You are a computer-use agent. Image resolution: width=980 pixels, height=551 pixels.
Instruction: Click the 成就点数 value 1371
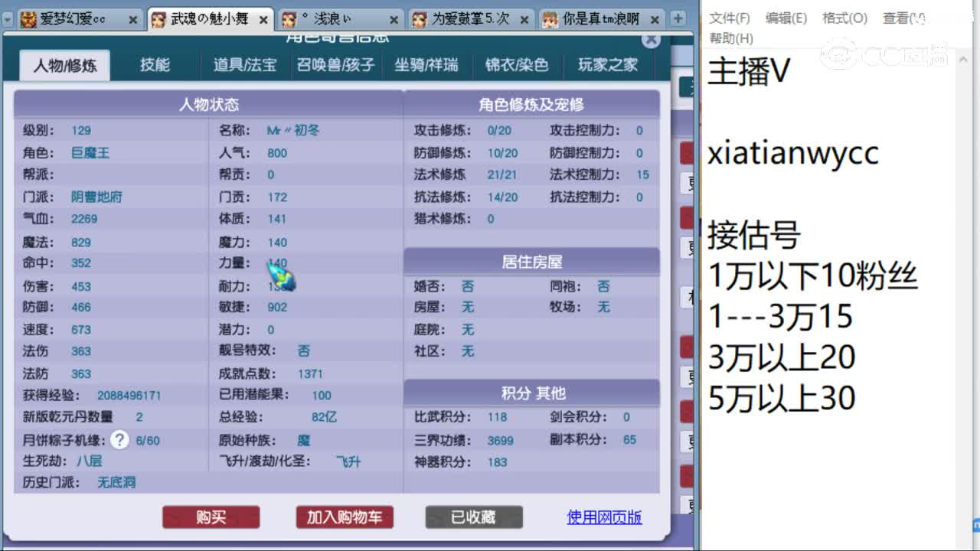[310, 373]
